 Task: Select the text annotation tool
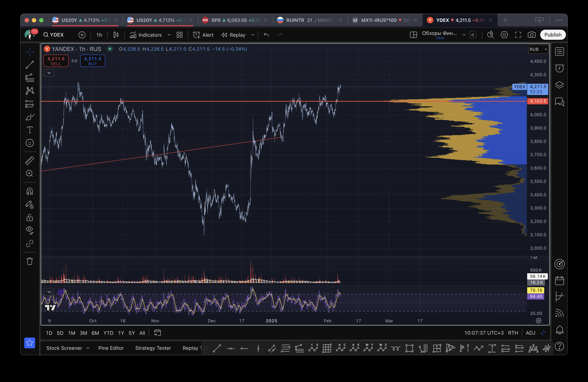click(x=30, y=130)
